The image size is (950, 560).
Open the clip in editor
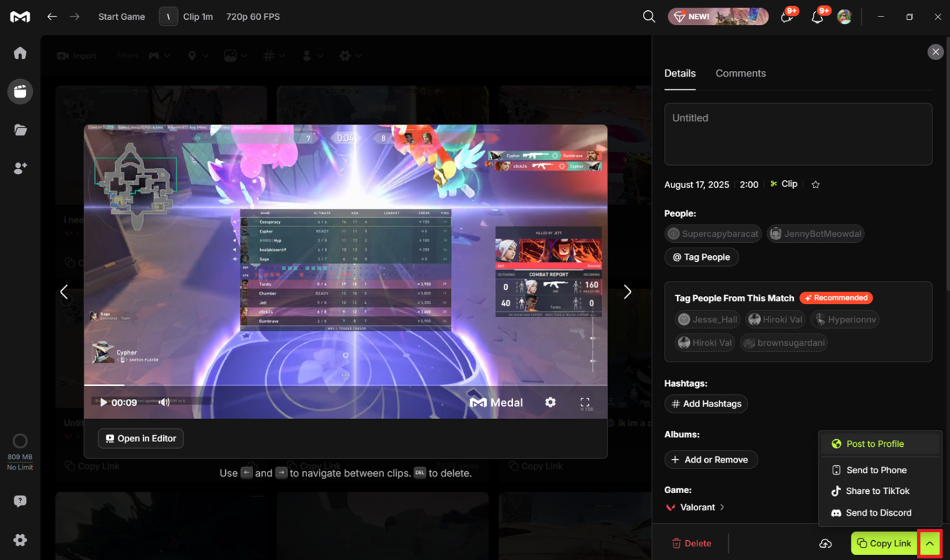tap(141, 439)
